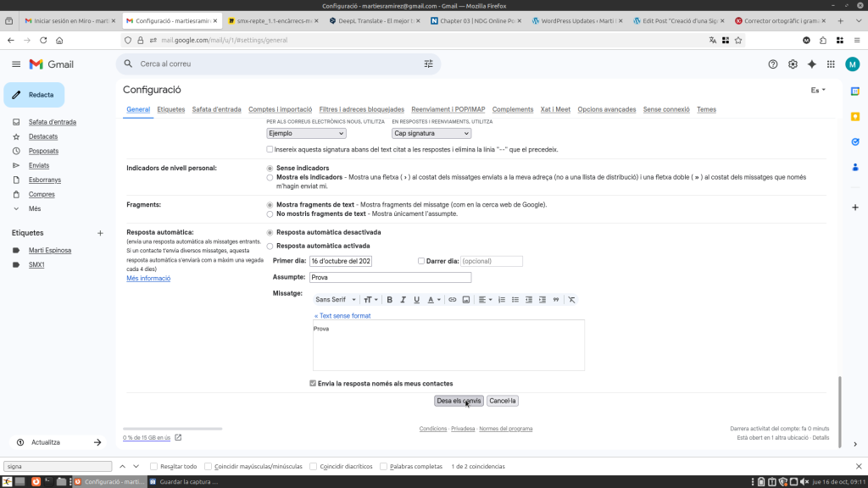Click the 'Desa els canvis' button
The image size is (868, 488).
459,401
